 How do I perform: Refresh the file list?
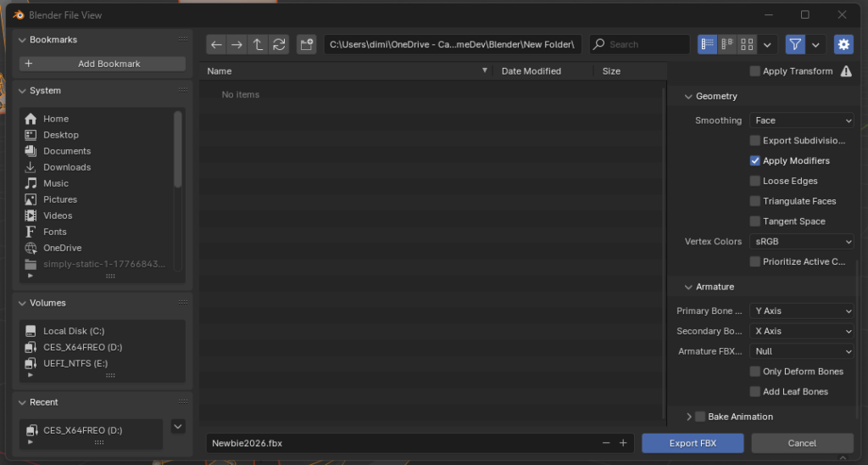point(278,44)
